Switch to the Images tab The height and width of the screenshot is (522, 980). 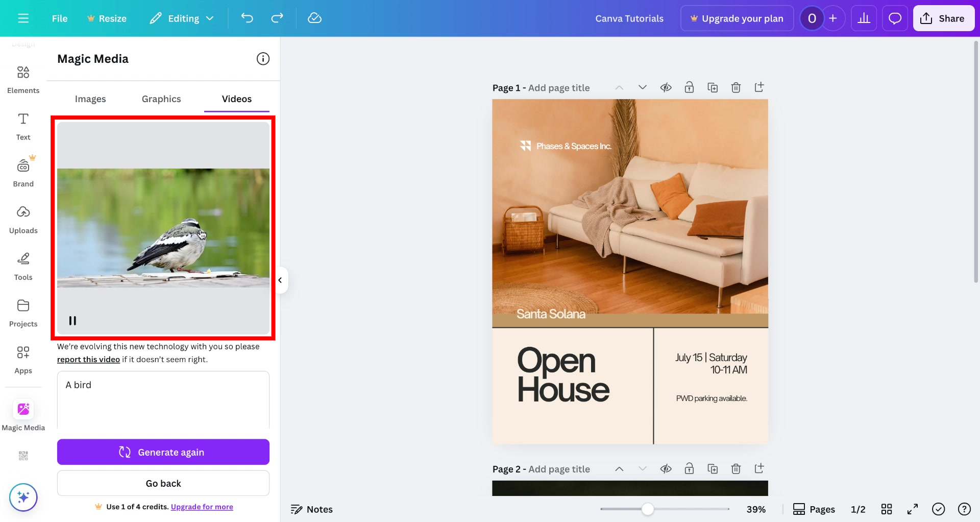[90, 99]
